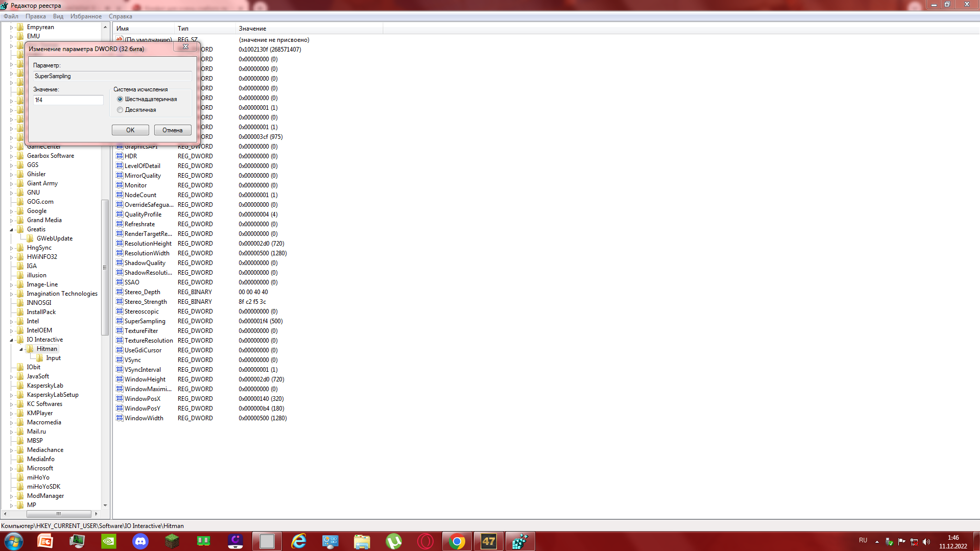
Task: Sort by the Имя column header
Action: [x=144, y=29]
